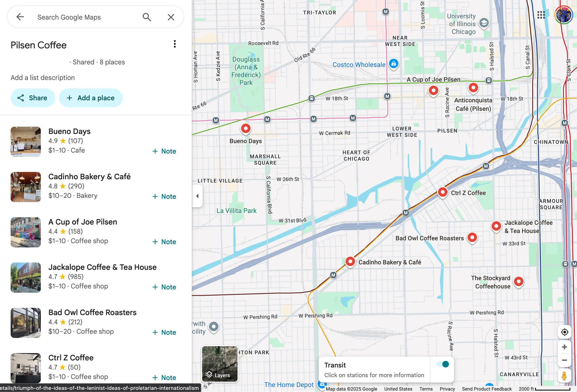
Task: Zoom out using the minus icon
Action: [564, 360]
